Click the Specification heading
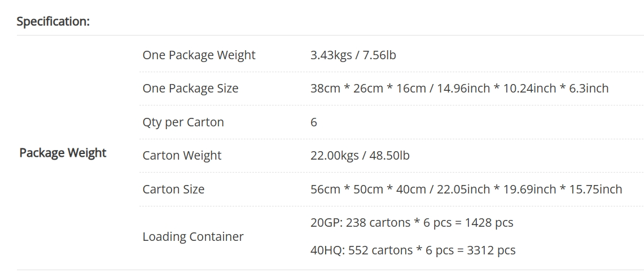644x273 pixels. pos(53,21)
